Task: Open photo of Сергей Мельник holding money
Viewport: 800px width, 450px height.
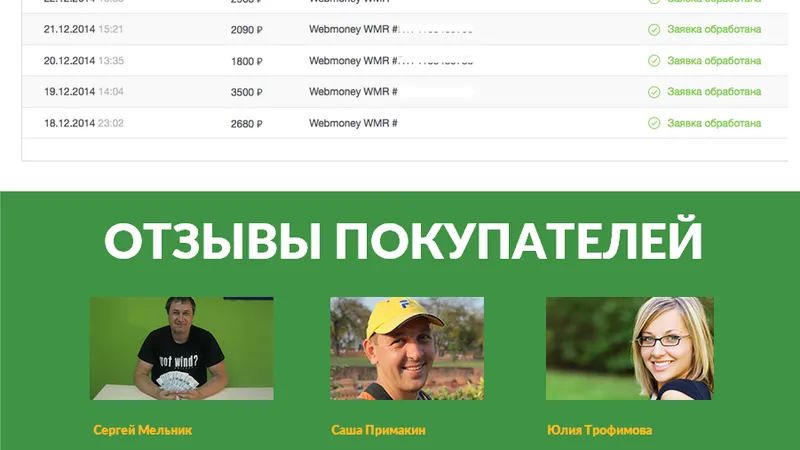Action: pyautogui.click(x=182, y=348)
